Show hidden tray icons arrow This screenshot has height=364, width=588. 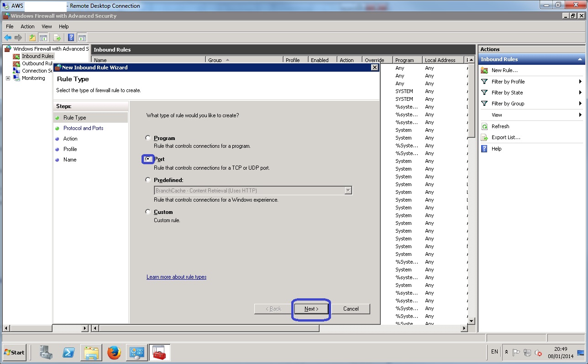click(506, 352)
